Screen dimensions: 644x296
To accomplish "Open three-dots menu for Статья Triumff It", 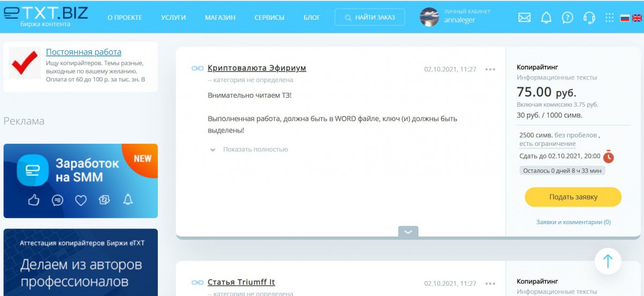I will click(x=490, y=284).
